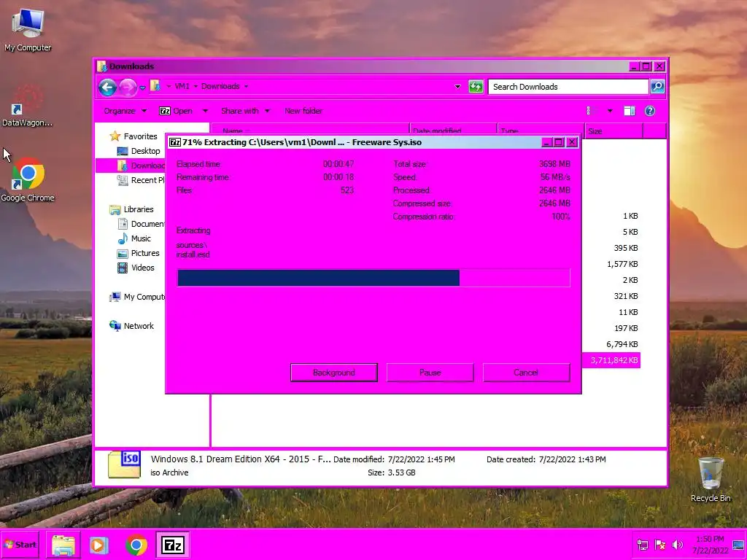This screenshot has width=747, height=560.
Task: Open media player taskbar icon
Action: [99, 545]
